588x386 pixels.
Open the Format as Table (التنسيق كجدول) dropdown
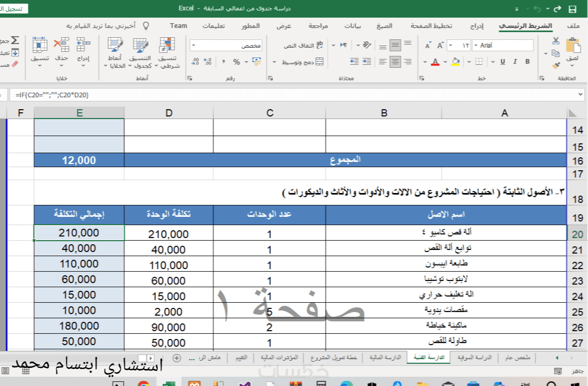point(140,53)
